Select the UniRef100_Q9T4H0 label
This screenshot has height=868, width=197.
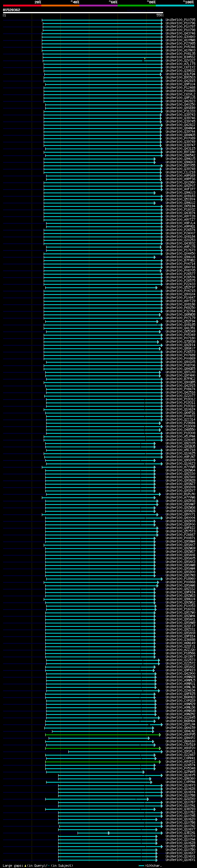pyautogui.click(x=180, y=376)
